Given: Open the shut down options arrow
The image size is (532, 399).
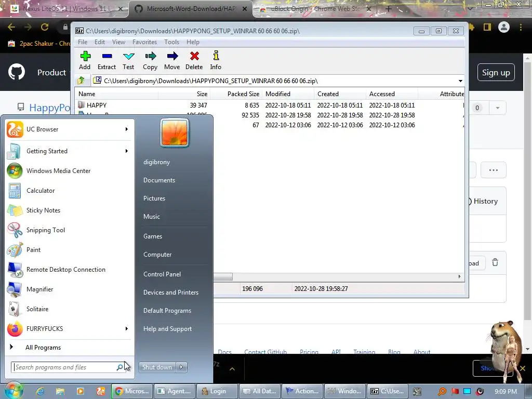Looking at the screenshot, I should pyautogui.click(x=181, y=367).
